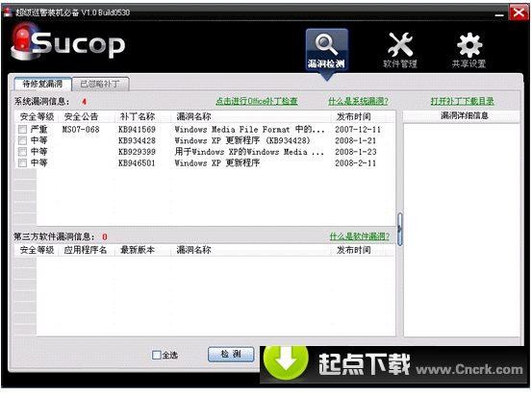Sort system list by 安全等级 header
The height and width of the screenshot is (396, 532).
coord(37,117)
